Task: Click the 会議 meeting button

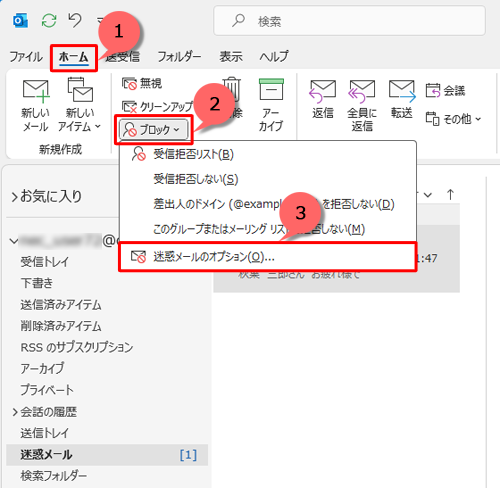Action: (445, 90)
